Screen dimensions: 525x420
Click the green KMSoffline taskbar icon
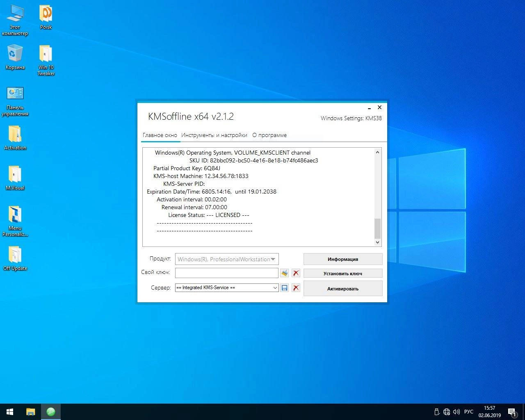51,412
